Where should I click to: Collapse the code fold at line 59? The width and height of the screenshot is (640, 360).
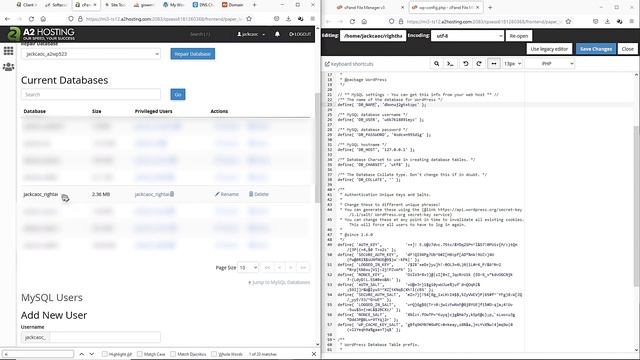point(335,340)
